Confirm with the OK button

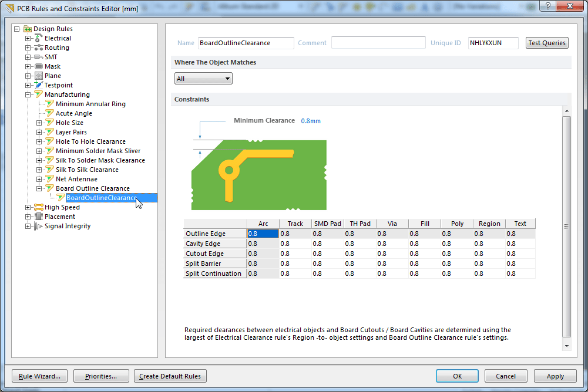pyautogui.click(x=457, y=376)
